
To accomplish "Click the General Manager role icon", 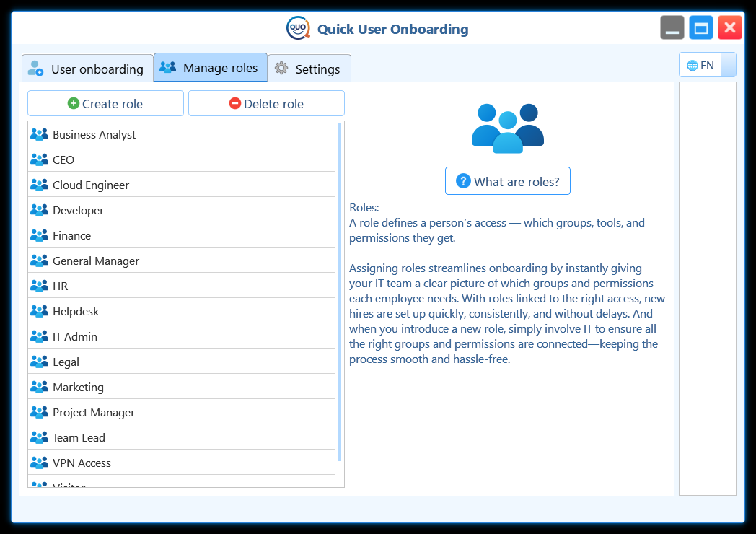I will pyautogui.click(x=39, y=261).
